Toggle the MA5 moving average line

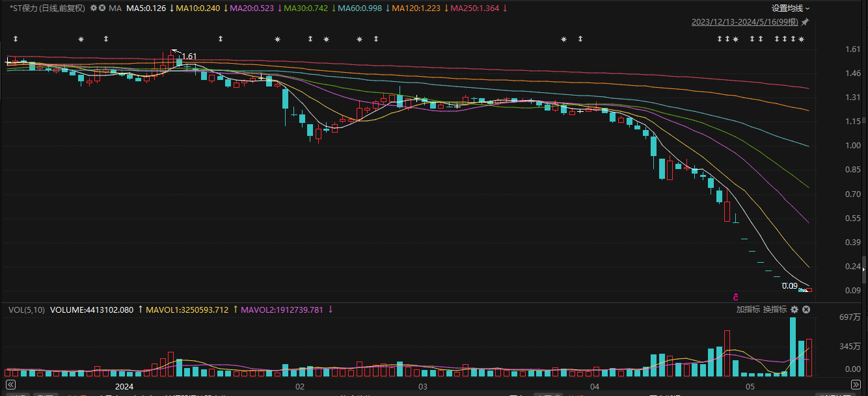tap(146, 8)
